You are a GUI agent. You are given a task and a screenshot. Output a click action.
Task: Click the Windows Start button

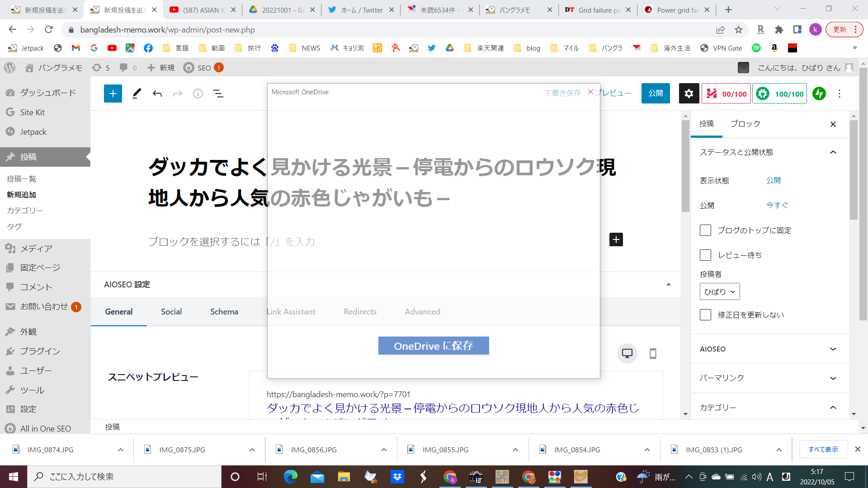click(14, 477)
